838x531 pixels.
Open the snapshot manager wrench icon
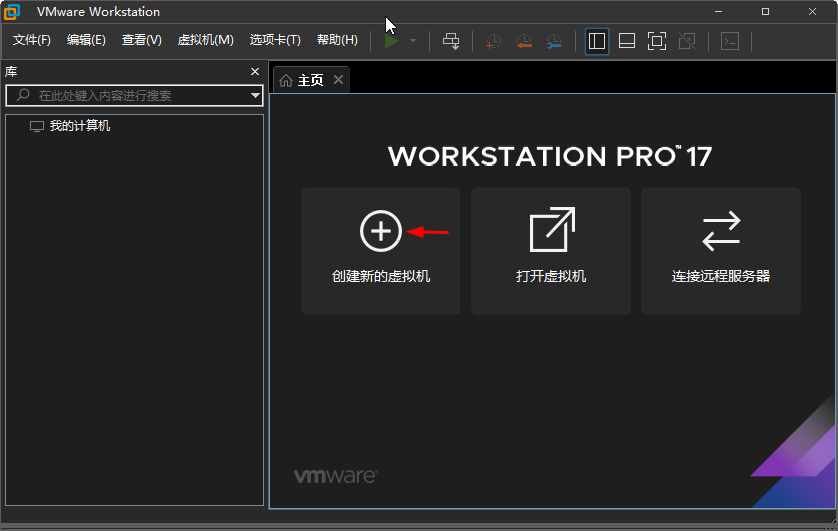(x=554, y=41)
